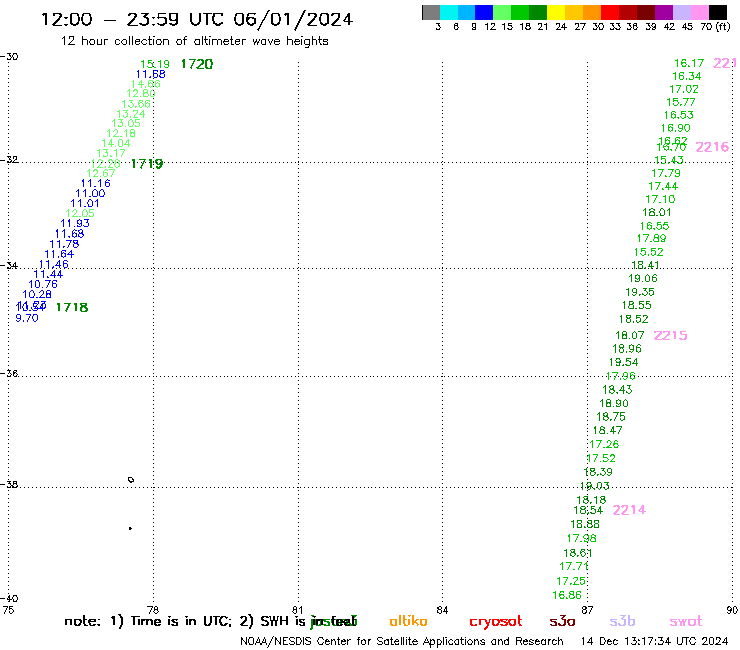The width and height of the screenshot is (740, 650).
Task: Click the green wave height value '12.05'
Action: pos(80,213)
